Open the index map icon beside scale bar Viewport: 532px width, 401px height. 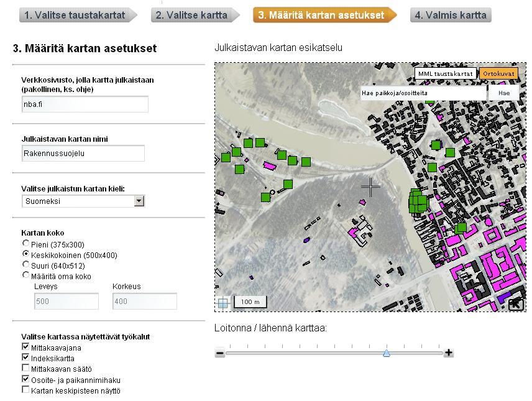[x=222, y=303]
